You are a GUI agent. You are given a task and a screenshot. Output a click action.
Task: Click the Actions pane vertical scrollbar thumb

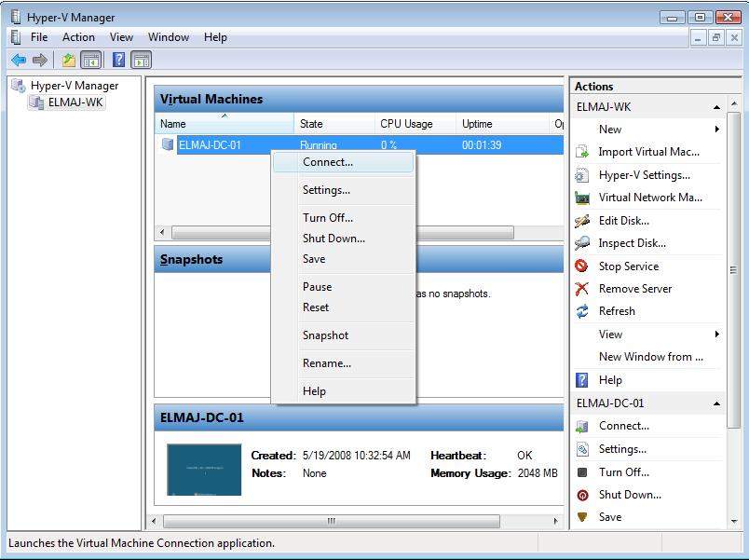pyautogui.click(x=733, y=270)
